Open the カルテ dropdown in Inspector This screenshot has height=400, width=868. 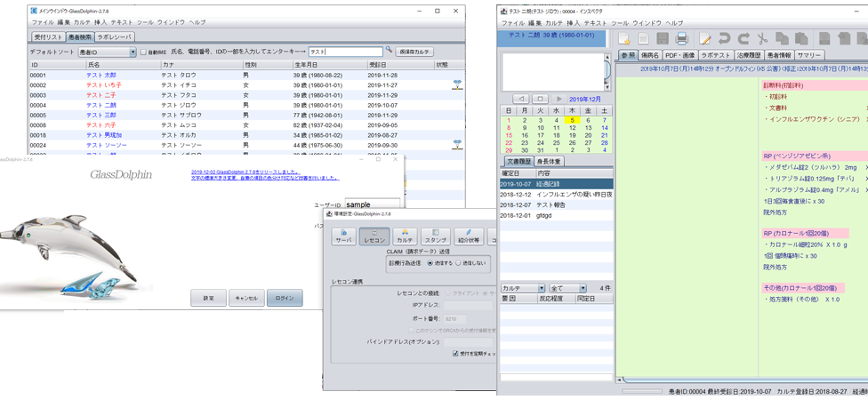(523, 288)
